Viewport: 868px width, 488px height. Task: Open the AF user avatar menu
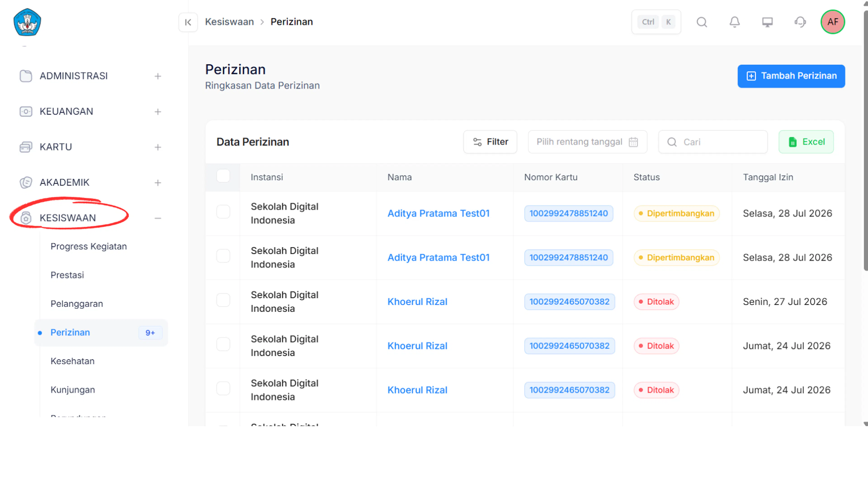tap(833, 22)
